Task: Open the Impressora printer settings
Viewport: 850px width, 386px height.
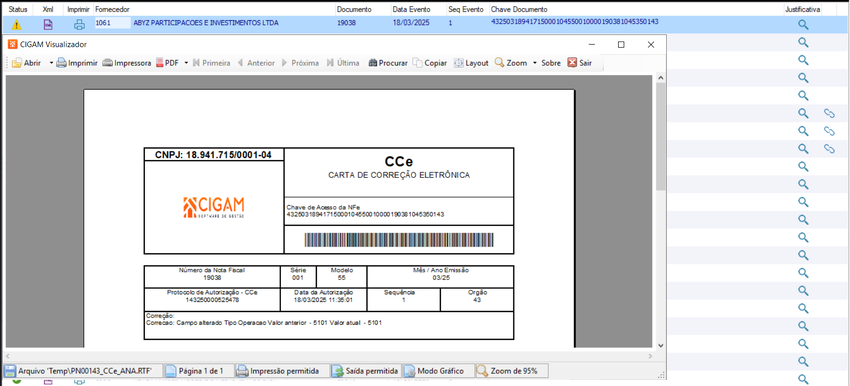Action: (127, 63)
